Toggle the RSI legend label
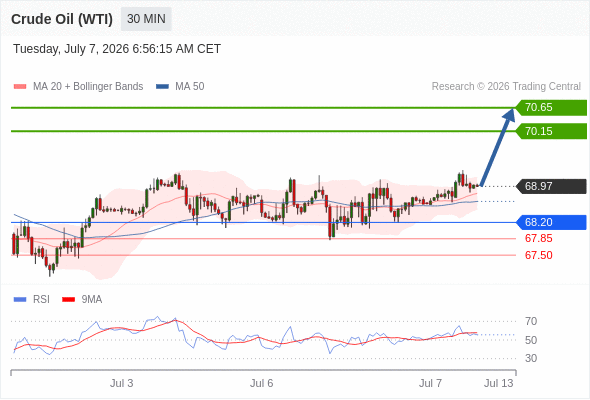 click(41, 300)
